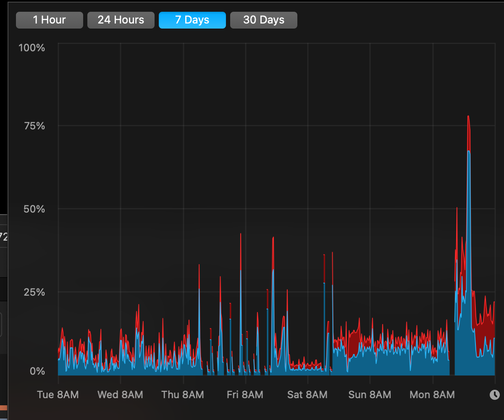Viewport: 504px width, 420px height.
Task: Click the 0% axis label
Action: [x=37, y=371]
